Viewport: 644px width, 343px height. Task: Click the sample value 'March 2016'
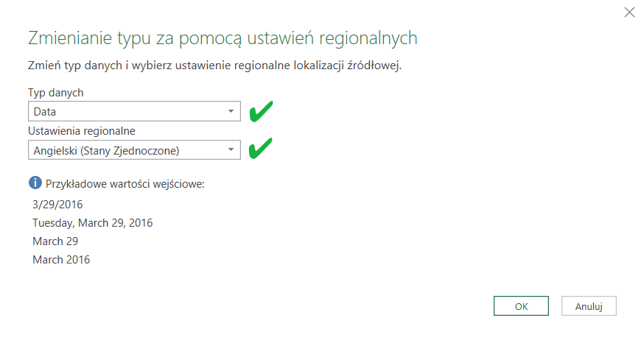[61, 260]
